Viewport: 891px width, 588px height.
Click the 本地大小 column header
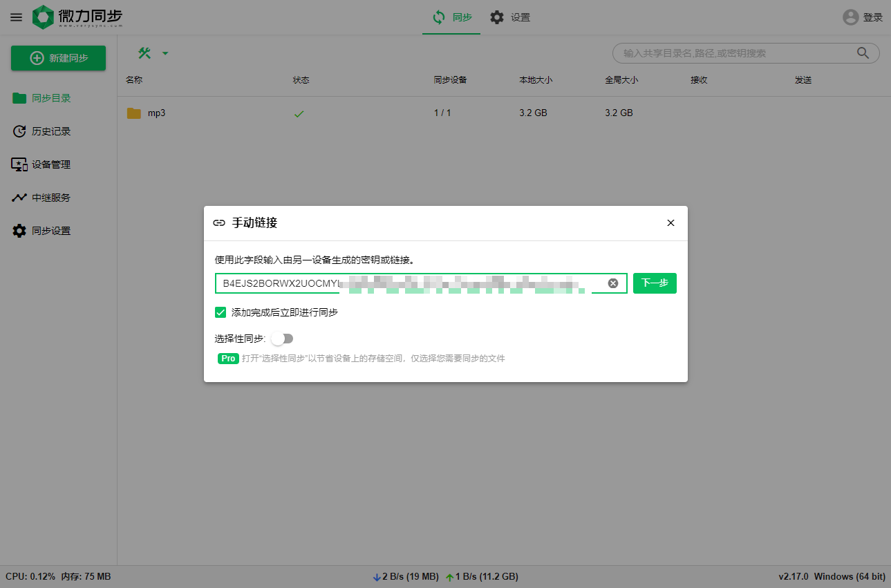pos(536,80)
